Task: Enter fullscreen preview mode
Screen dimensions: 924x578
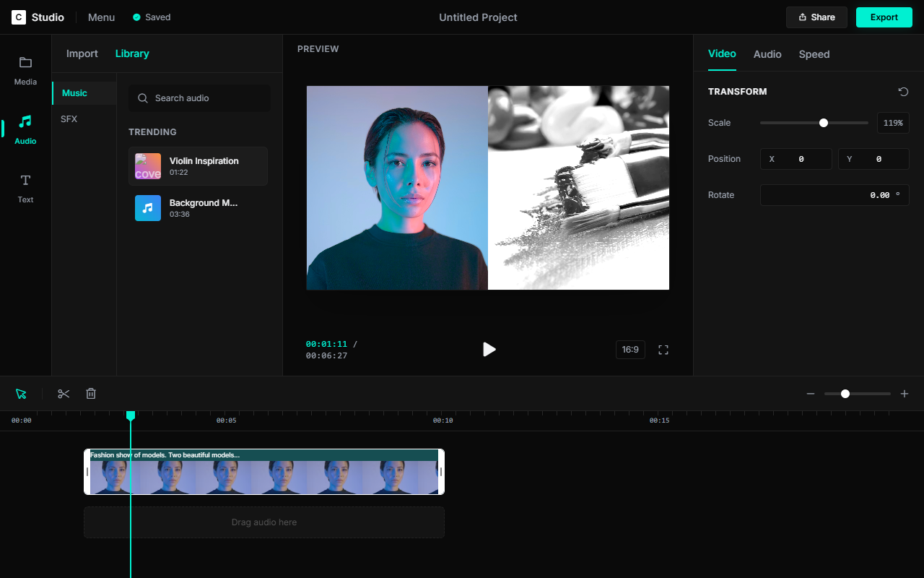Action: (663, 350)
